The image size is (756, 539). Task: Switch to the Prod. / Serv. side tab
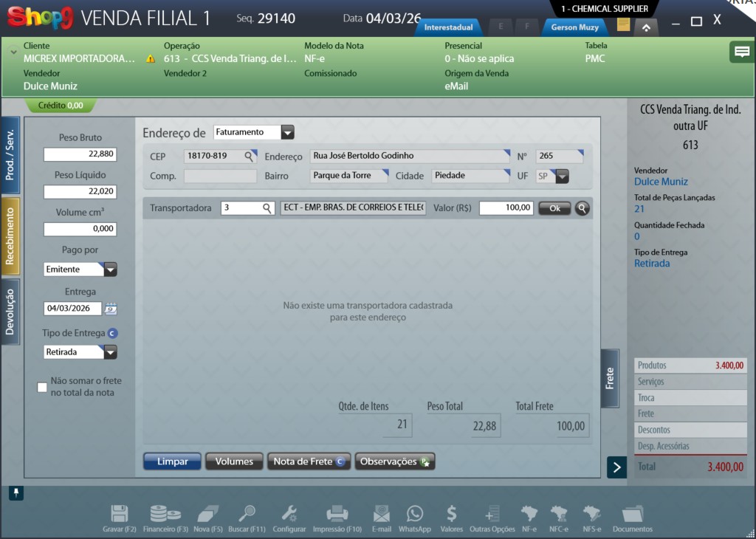click(10, 155)
